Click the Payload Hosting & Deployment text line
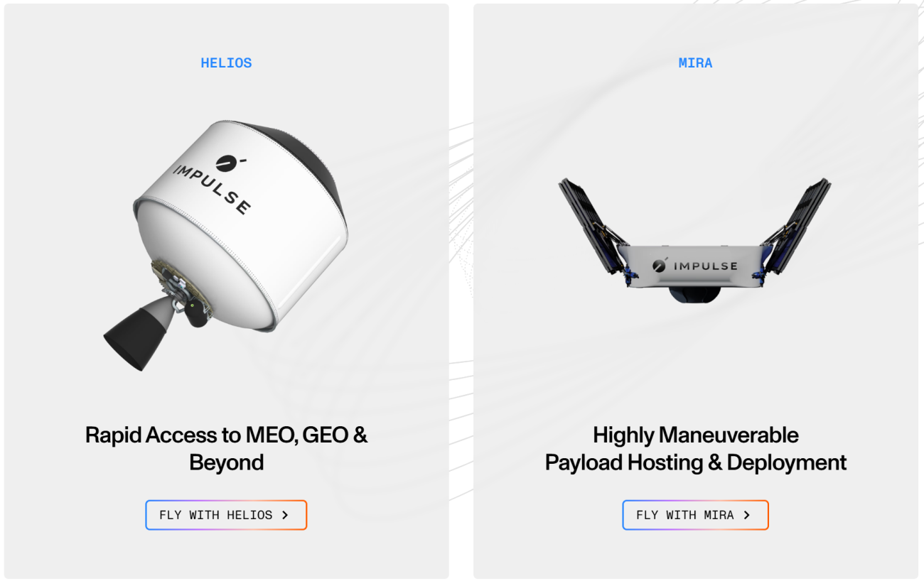The image size is (924, 581). (x=695, y=462)
